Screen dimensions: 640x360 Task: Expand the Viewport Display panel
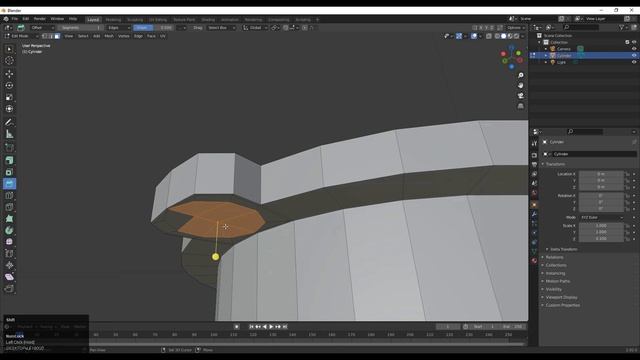click(x=561, y=297)
